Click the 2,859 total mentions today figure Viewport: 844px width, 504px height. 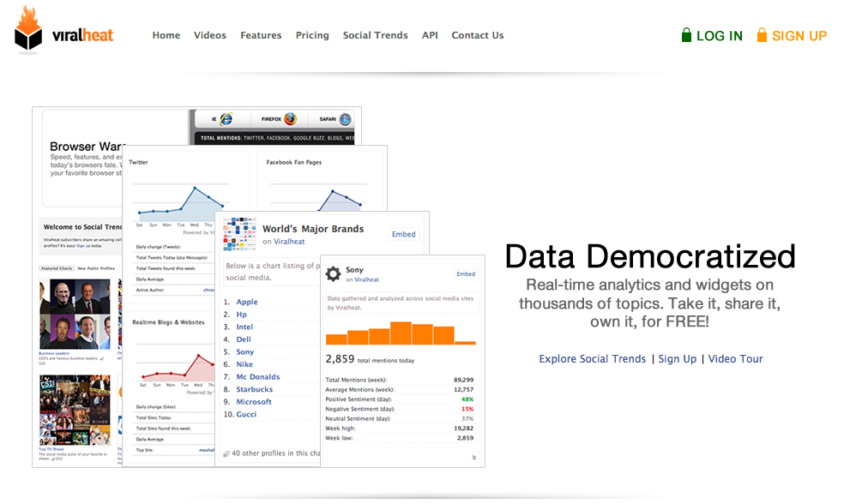370,359
